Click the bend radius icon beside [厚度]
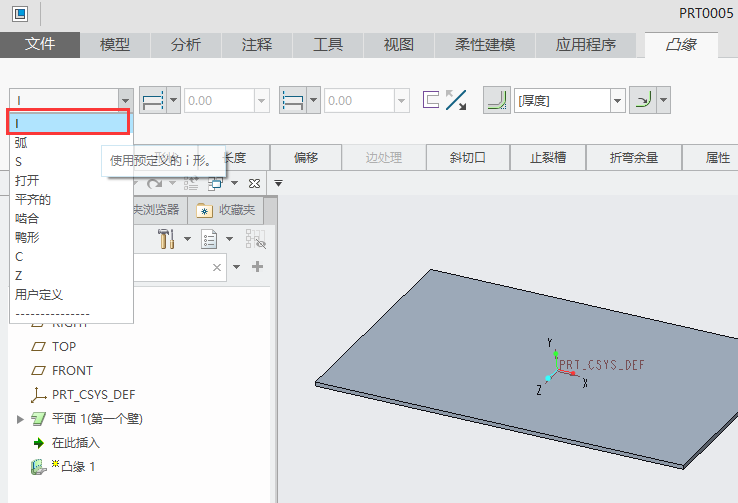The height and width of the screenshot is (503, 738). click(495, 100)
